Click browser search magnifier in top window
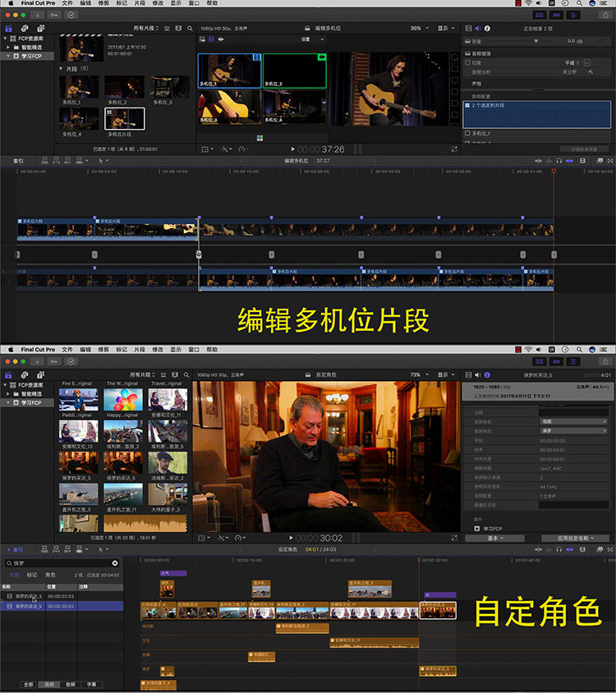 (191, 28)
